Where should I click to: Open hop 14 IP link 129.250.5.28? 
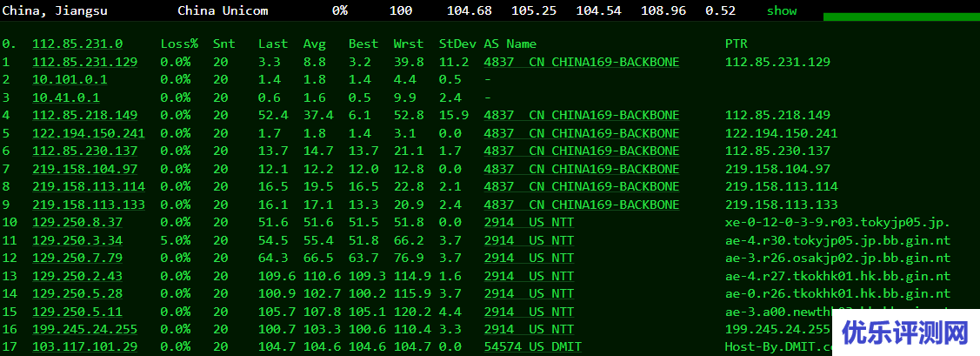[77, 293]
